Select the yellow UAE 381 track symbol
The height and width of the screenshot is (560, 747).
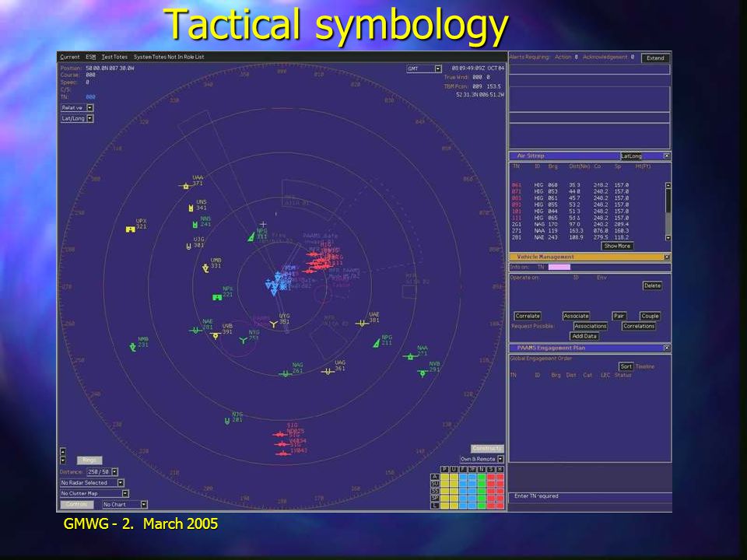362,324
